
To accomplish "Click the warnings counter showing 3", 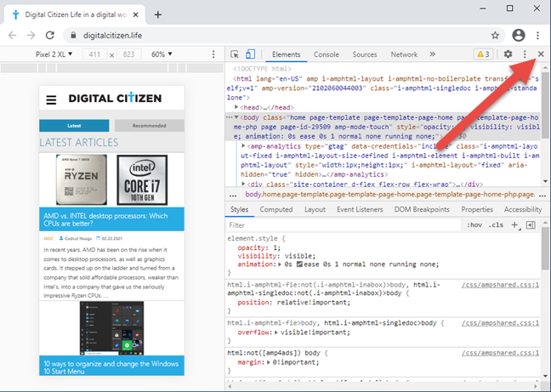I will pyautogui.click(x=483, y=54).
